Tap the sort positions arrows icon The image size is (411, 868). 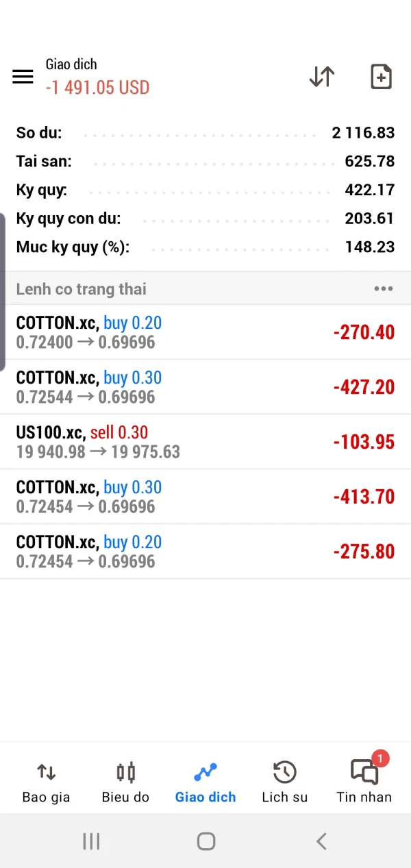[x=321, y=77]
